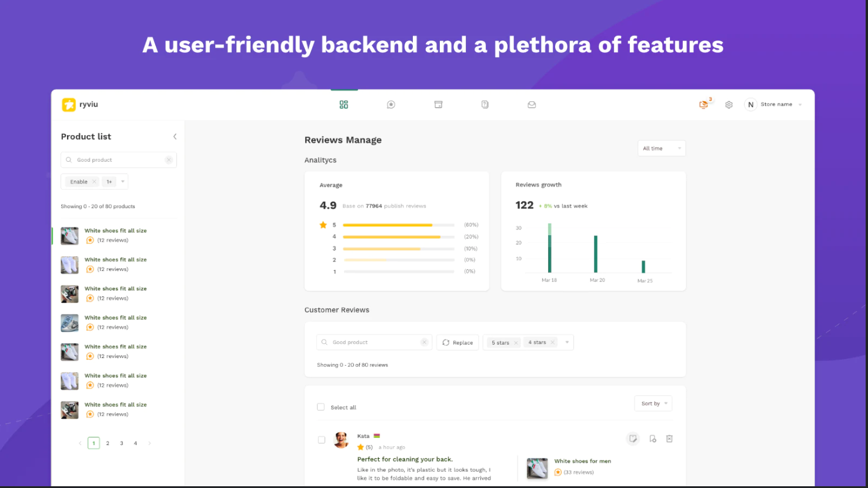Tick the checkbox beside Kata's review

tap(322, 440)
